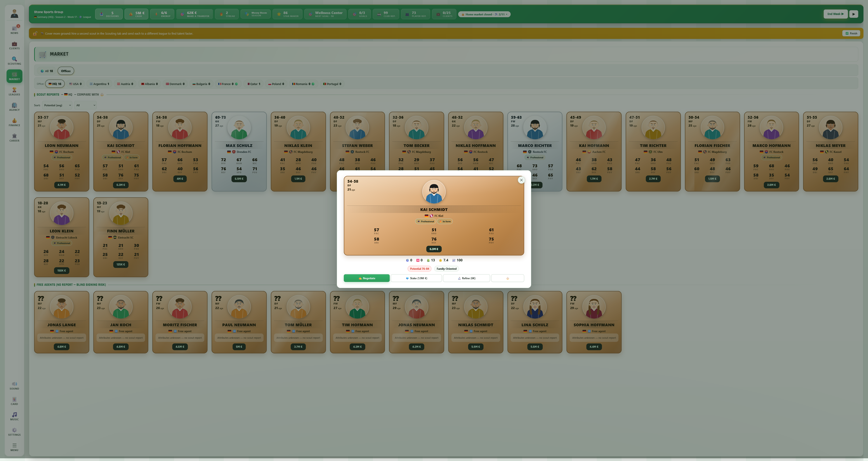Open the News sidebar section
Viewport: 868px width, 461px height.
click(14, 30)
